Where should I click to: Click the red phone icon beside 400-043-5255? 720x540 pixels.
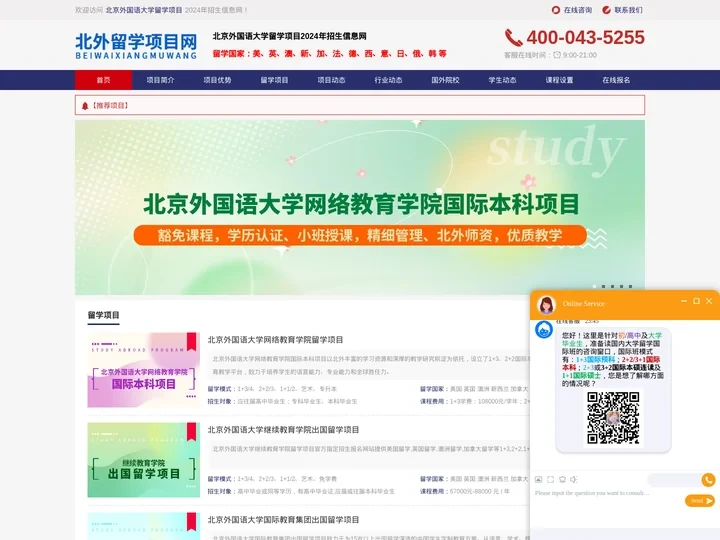pyautogui.click(x=513, y=38)
